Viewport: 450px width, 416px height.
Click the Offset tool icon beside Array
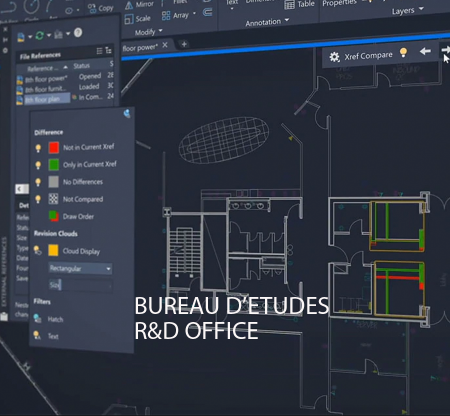207,12
